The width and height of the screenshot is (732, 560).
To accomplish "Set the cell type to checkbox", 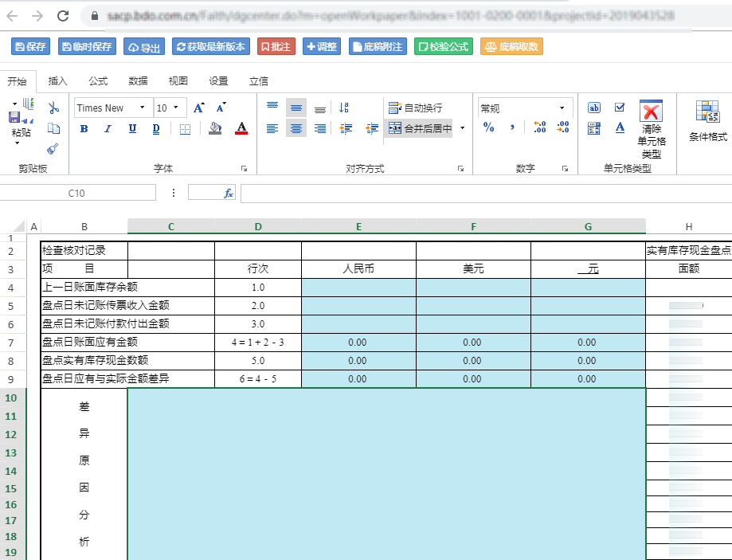I will click(x=620, y=108).
